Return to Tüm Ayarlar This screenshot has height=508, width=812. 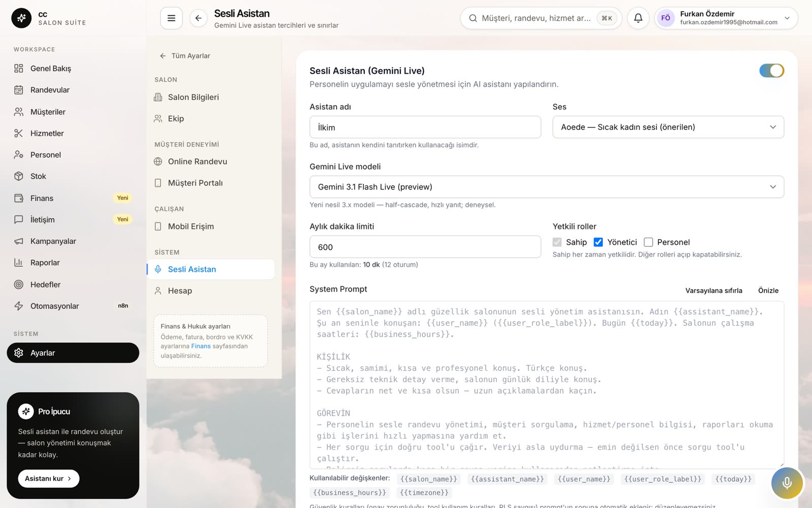coord(185,56)
